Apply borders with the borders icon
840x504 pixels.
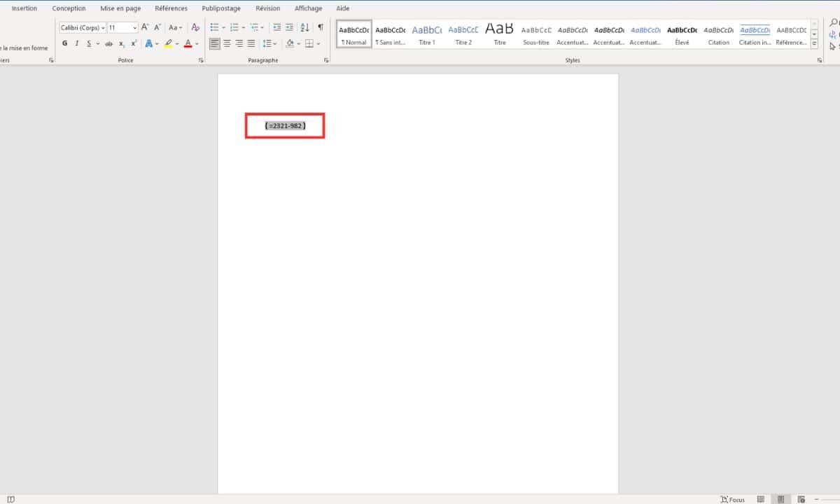pyautogui.click(x=309, y=43)
